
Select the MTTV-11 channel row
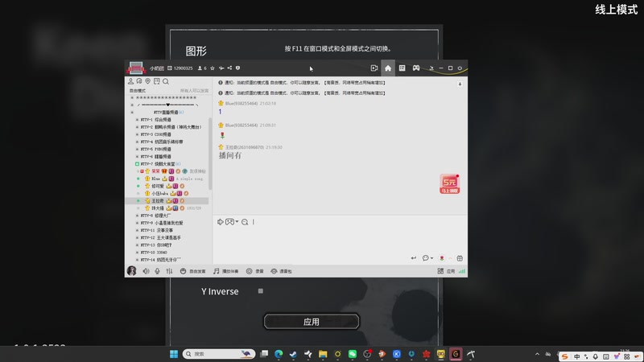pyautogui.click(x=167, y=230)
